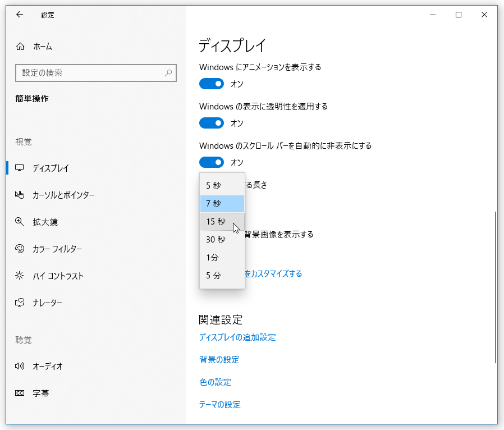Click the 関連設定 section heading
The image size is (504, 430).
point(221,320)
